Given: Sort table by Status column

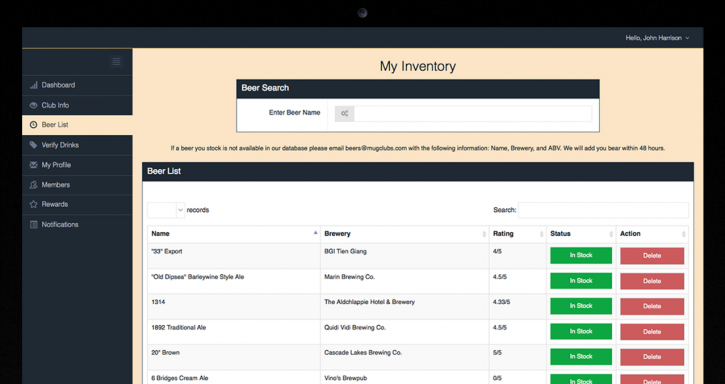Looking at the screenshot, I should 581,234.
